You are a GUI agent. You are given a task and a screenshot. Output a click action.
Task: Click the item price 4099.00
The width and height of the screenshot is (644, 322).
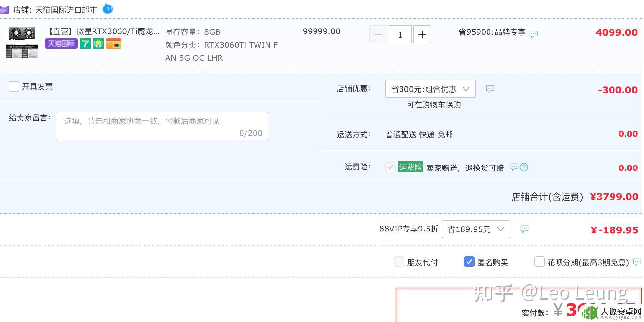coord(617,32)
